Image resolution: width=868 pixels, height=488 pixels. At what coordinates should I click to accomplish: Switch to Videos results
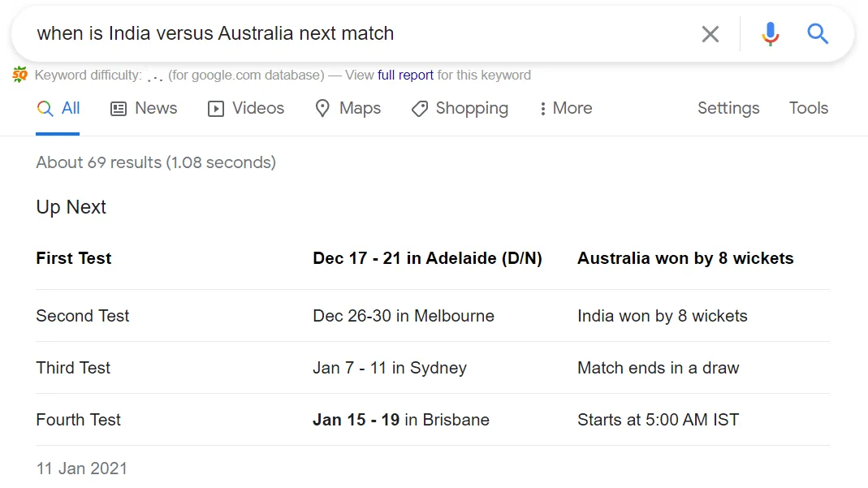257,108
